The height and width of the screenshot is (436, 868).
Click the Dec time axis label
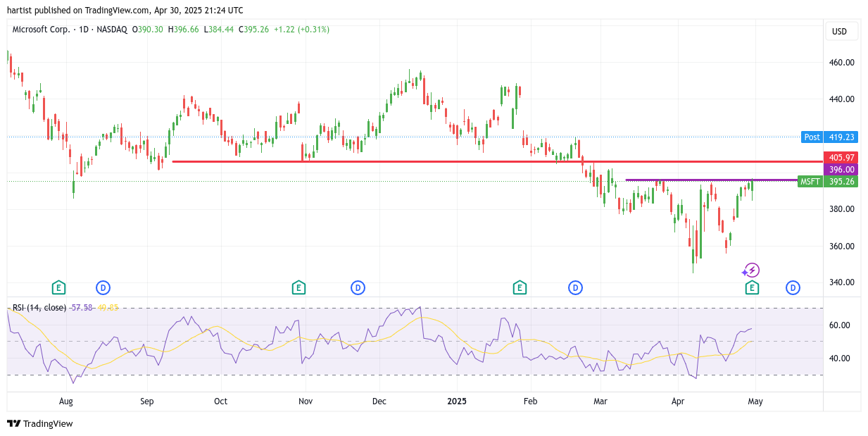(379, 401)
